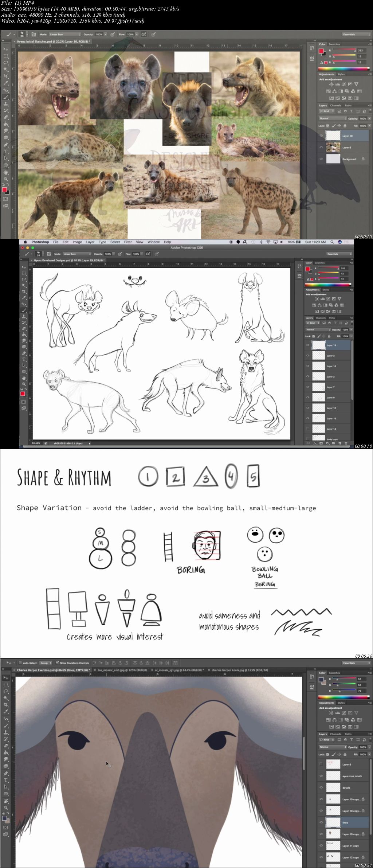Select the Pen tool in Charles Harper Exercise window
Screen dimensions: 373x868
[x=6, y=773]
